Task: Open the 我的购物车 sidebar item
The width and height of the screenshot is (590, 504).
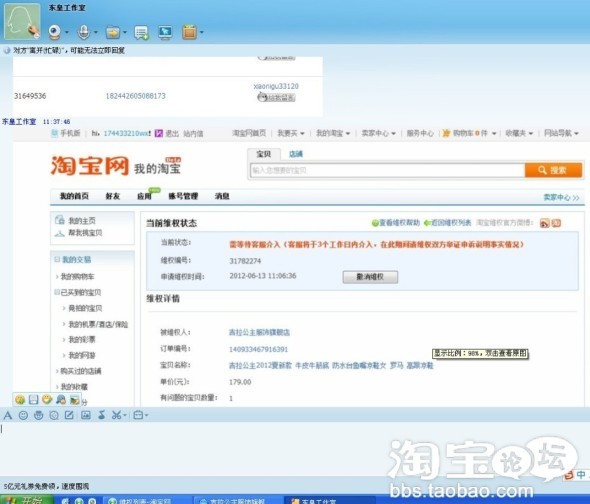Action: pos(78,277)
